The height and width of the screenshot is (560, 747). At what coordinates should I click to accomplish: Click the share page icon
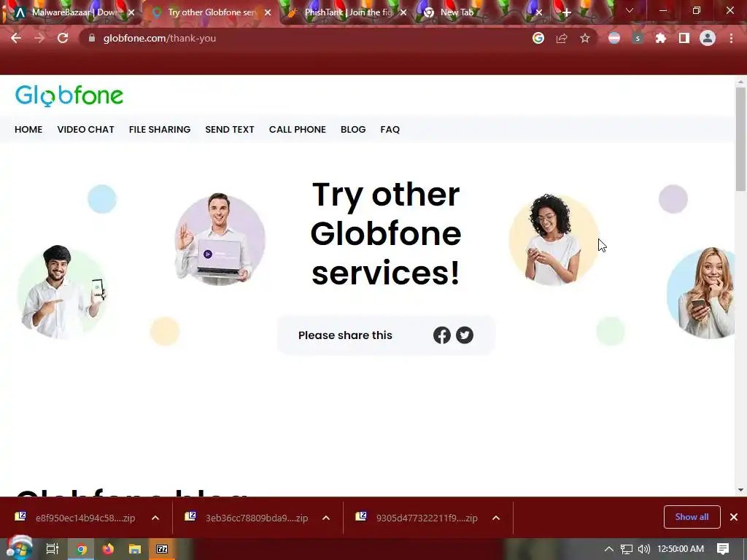pyautogui.click(x=562, y=38)
